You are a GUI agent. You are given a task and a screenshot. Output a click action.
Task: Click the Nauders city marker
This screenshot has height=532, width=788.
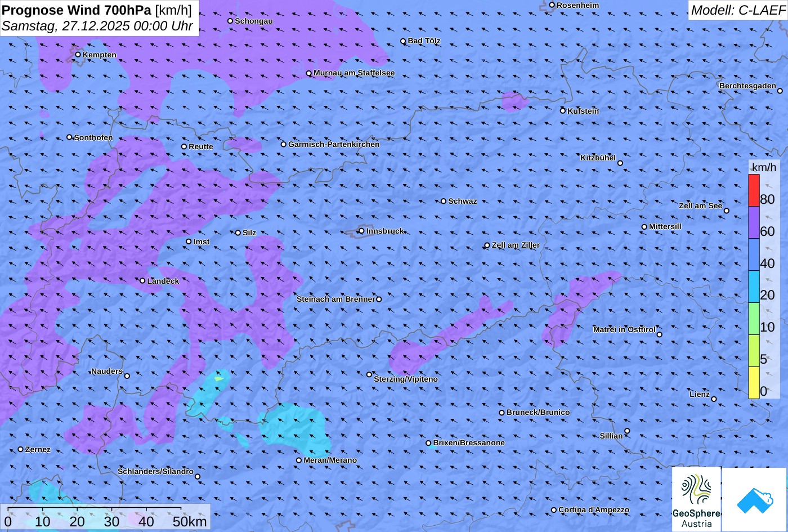pos(127,376)
